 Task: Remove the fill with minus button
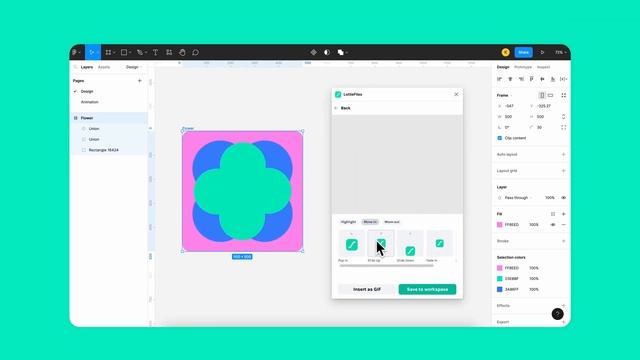tap(564, 224)
